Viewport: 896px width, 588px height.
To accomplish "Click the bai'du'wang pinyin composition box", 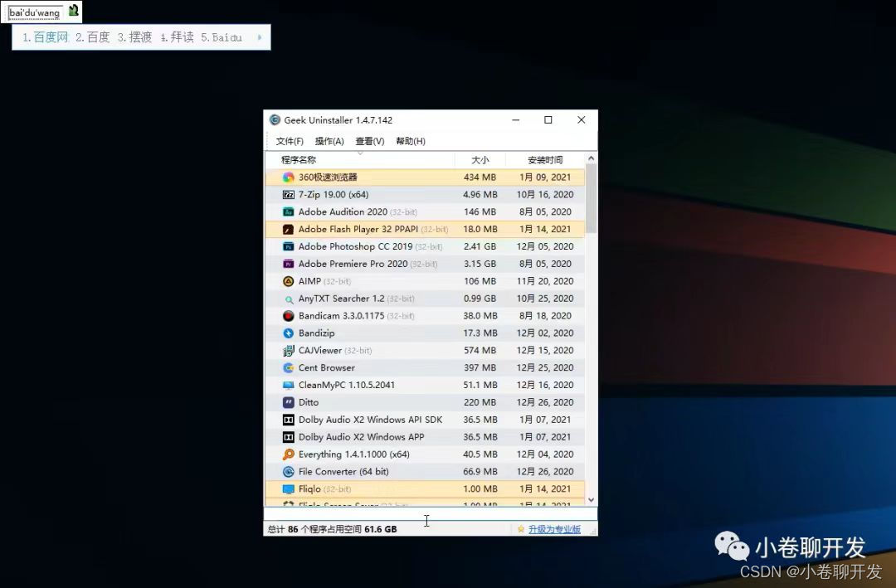I will (x=36, y=12).
